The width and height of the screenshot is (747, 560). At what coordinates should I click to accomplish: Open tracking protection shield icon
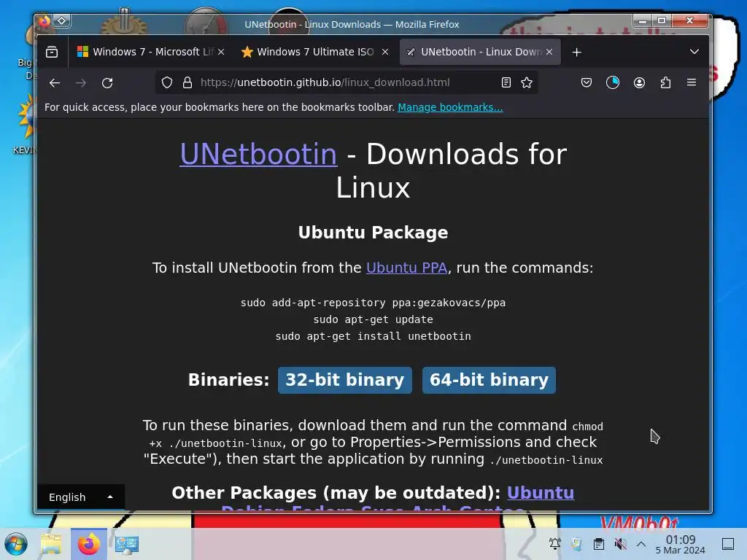click(x=167, y=82)
